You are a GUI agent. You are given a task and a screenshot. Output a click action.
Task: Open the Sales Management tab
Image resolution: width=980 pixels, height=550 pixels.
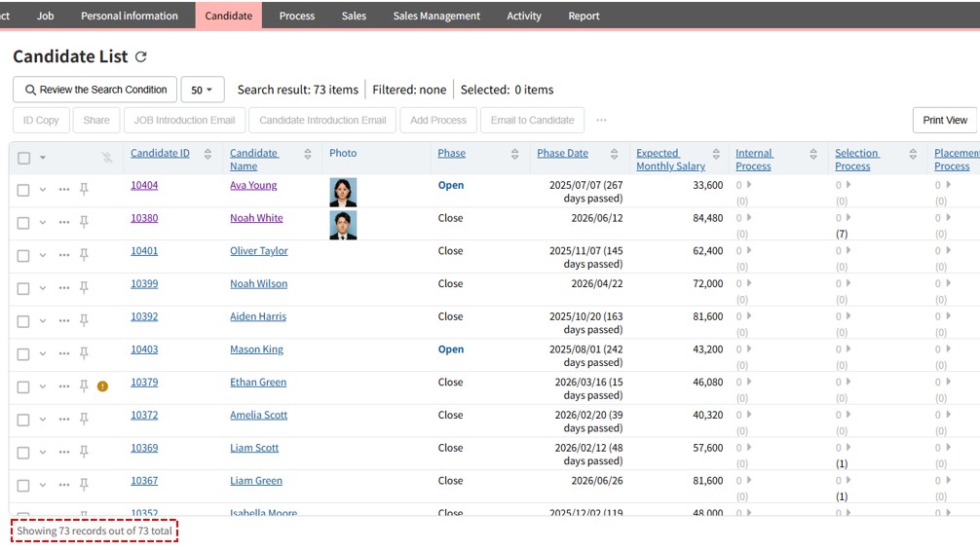pos(436,16)
